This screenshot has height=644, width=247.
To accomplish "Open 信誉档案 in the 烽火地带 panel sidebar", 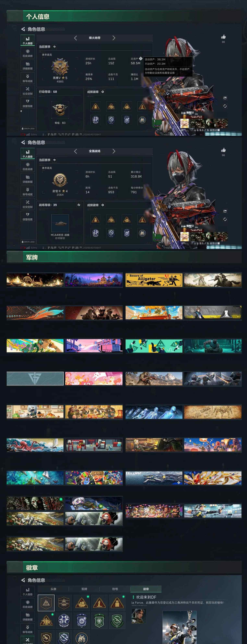I will (x=27, y=103).
